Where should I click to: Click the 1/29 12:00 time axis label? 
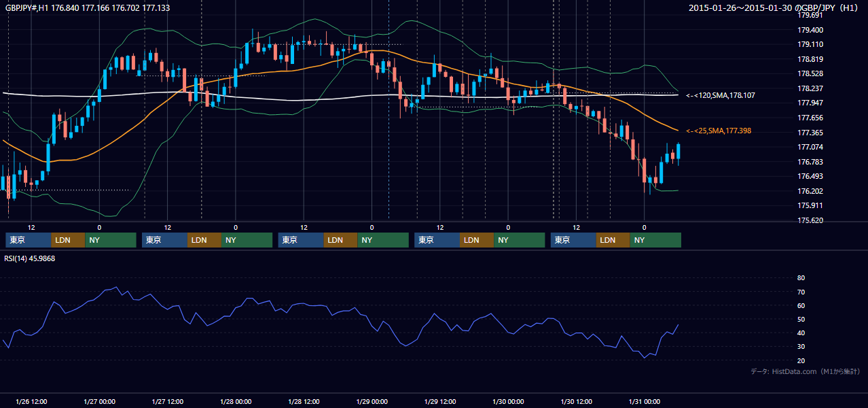(440, 401)
